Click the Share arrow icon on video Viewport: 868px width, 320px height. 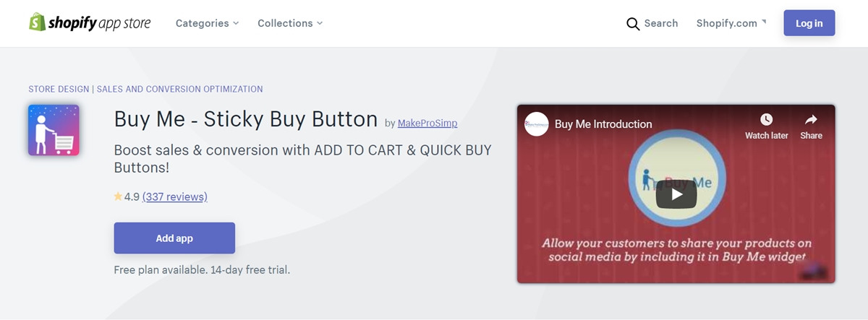click(811, 119)
